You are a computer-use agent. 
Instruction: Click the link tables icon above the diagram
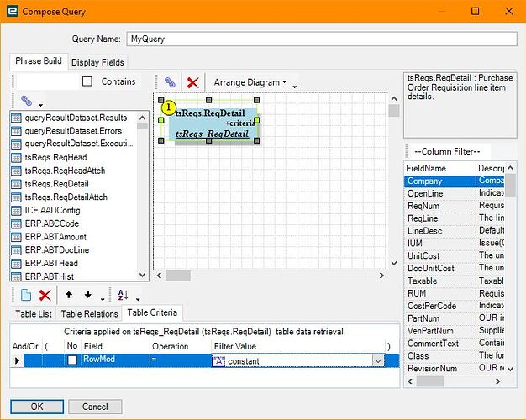click(170, 81)
